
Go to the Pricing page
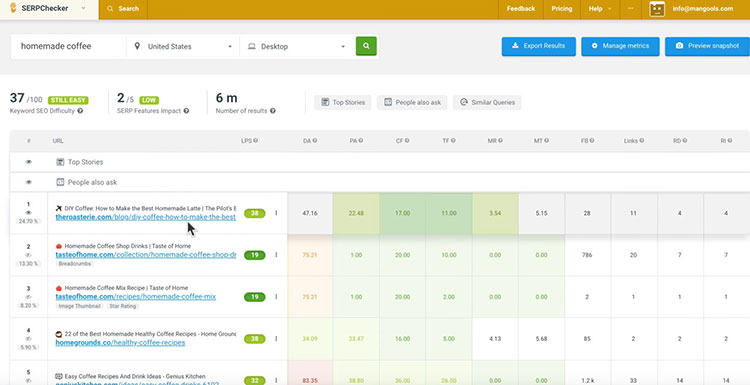pos(562,9)
